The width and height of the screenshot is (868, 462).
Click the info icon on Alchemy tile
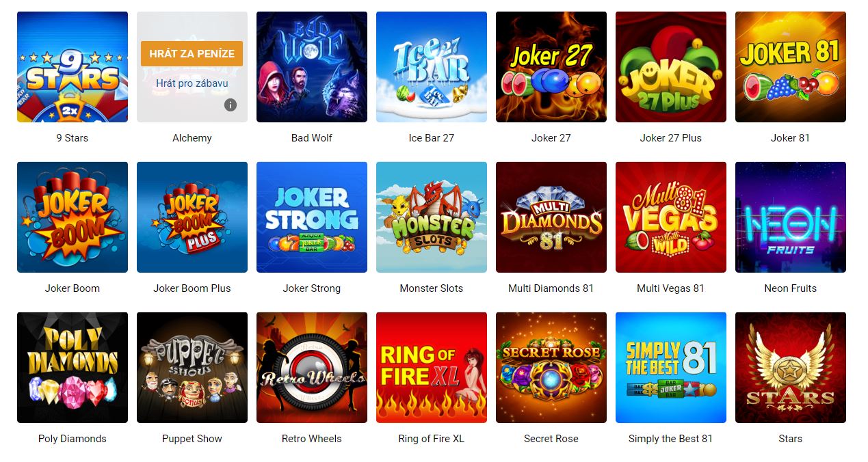[231, 105]
